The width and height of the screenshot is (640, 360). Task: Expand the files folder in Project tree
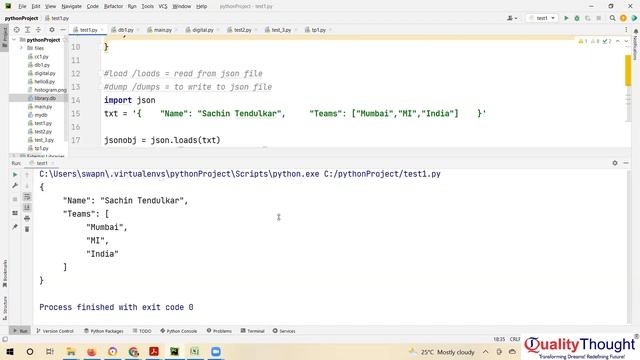coord(22,48)
